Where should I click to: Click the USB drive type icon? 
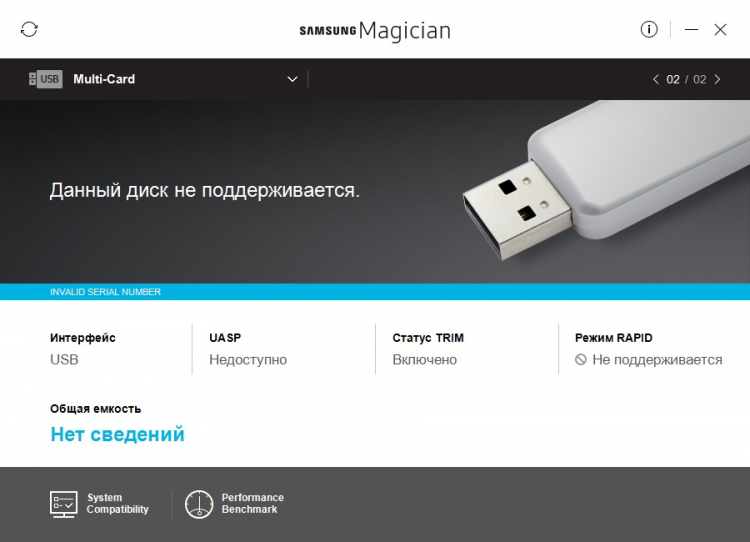coord(45,79)
